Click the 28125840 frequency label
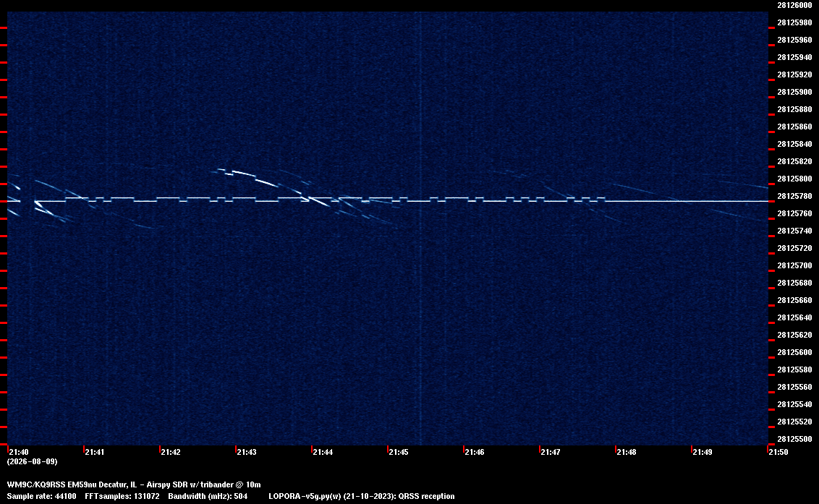This screenshot has width=819, height=504. (794, 144)
